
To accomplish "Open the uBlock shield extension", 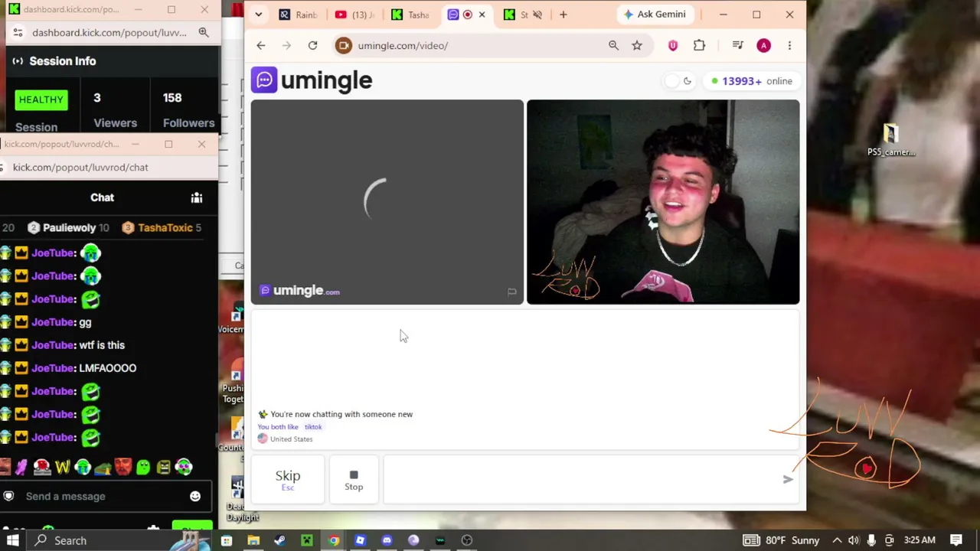I will [x=673, y=46].
